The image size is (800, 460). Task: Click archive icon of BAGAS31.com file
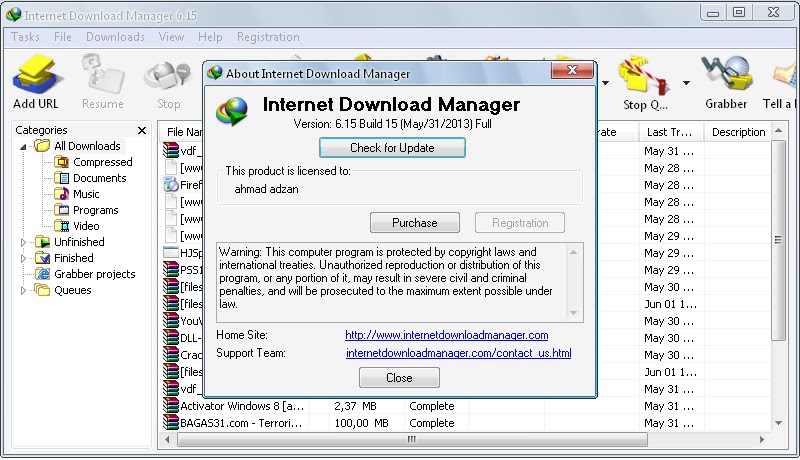170,423
